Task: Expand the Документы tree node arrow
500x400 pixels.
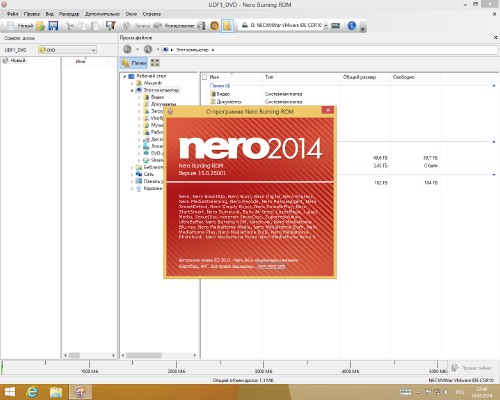Action: point(139,104)
